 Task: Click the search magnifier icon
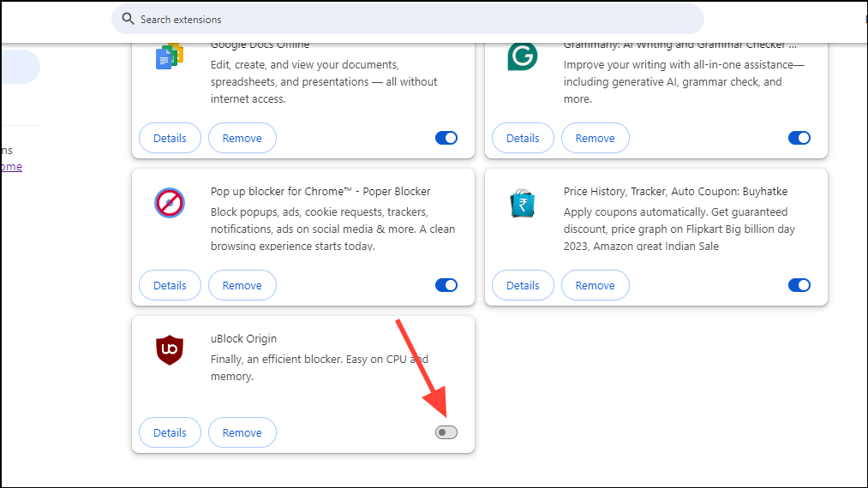[x=128, y=19]
